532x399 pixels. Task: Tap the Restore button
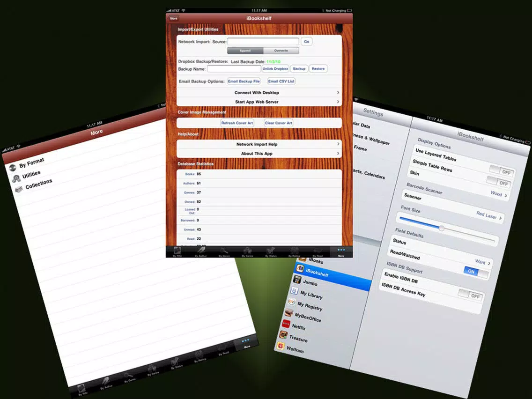[x=318, y=68]
